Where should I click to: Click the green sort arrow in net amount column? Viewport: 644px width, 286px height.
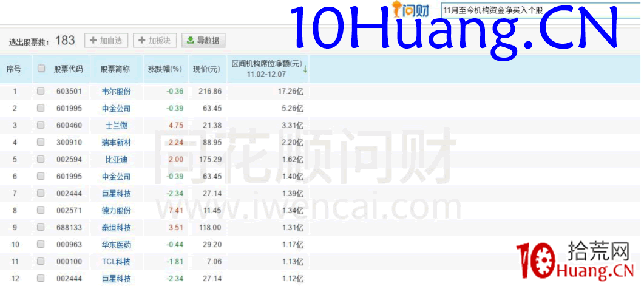[x=305, y=69]
